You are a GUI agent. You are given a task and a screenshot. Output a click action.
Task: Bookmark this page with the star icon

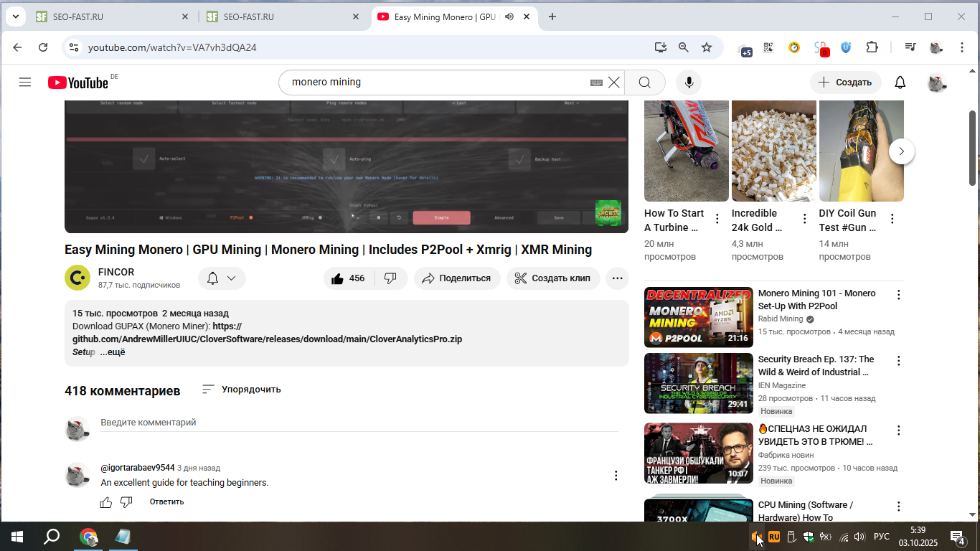[707, 47]
